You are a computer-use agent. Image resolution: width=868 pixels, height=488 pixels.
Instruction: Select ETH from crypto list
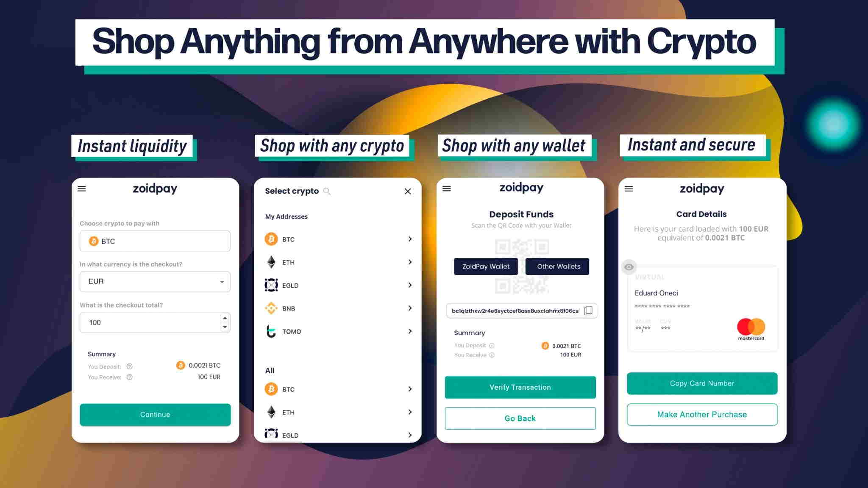point(337,262)
